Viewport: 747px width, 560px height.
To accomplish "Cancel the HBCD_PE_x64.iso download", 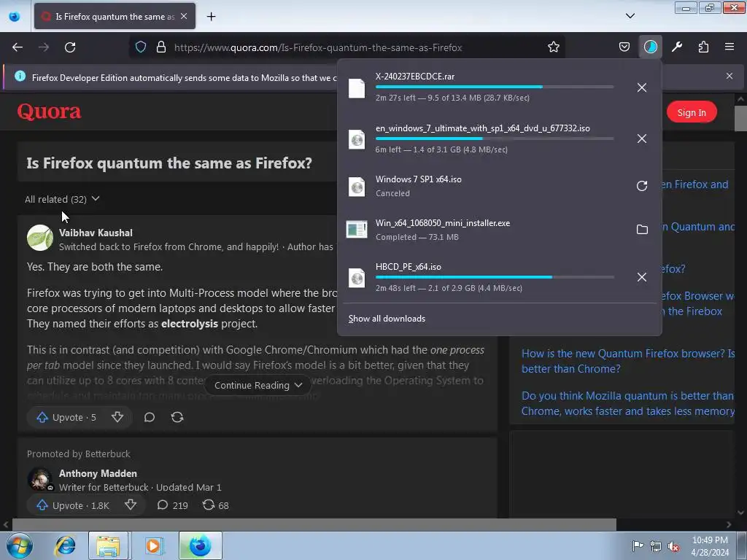I will click(x=642, y=277).
